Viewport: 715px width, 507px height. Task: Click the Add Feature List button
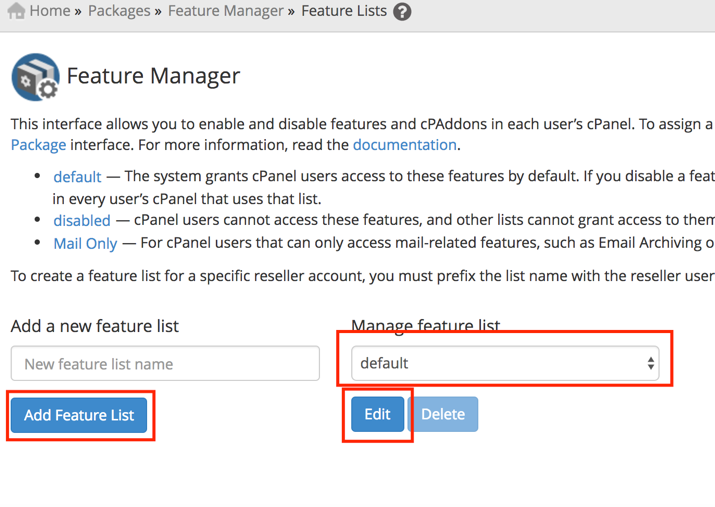click(79, 415)
